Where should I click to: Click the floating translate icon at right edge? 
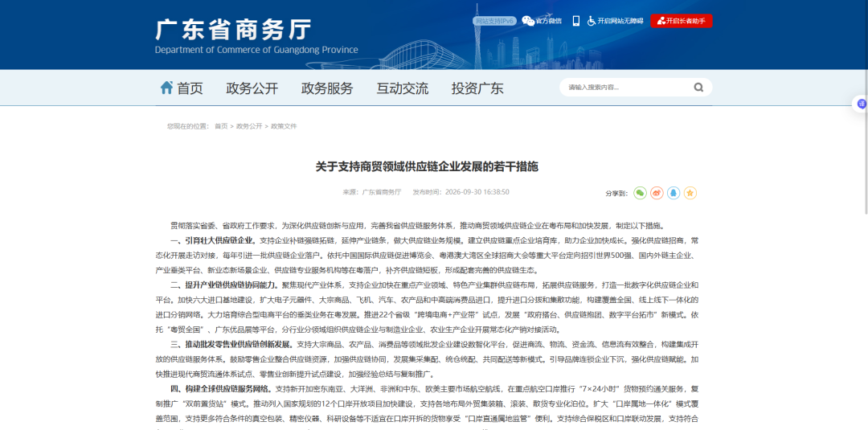tap(861, 104)
